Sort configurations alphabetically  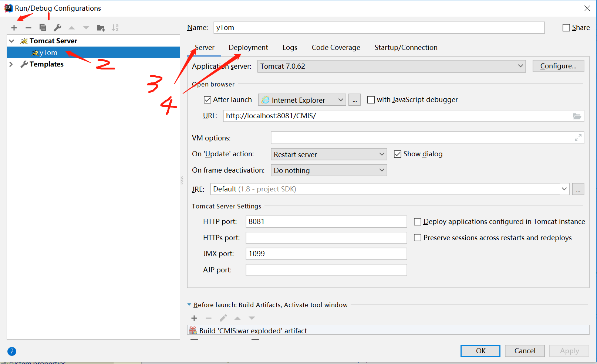tap(115, 28)
